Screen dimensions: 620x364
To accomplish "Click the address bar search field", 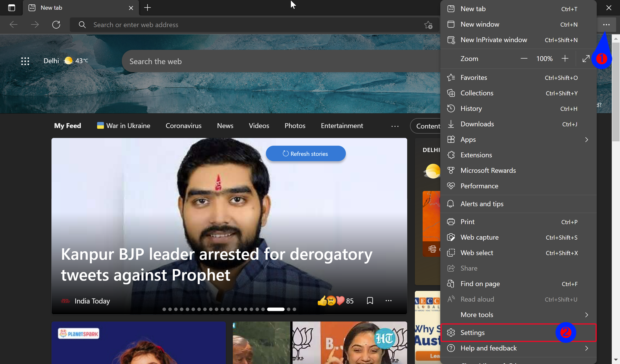I will (255, 25).
